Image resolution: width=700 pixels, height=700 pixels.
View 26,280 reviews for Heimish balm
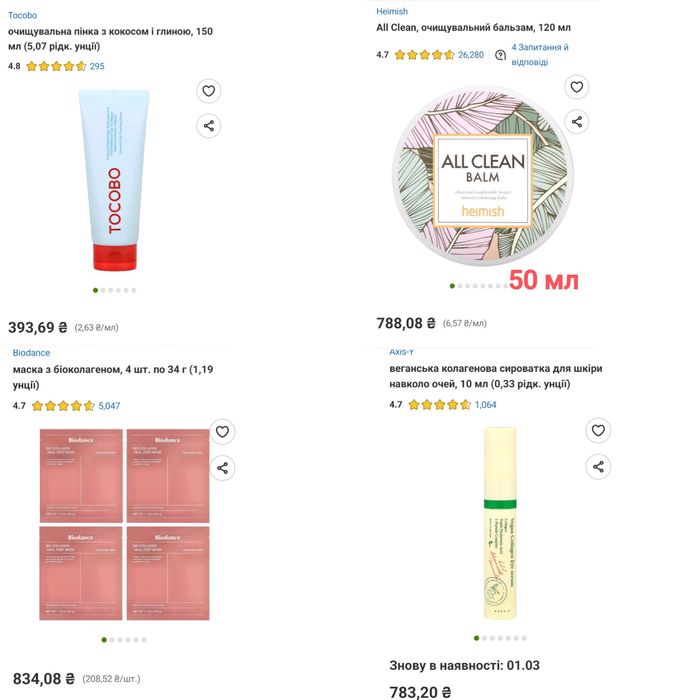pyautogui.click(x=471, y=55)
